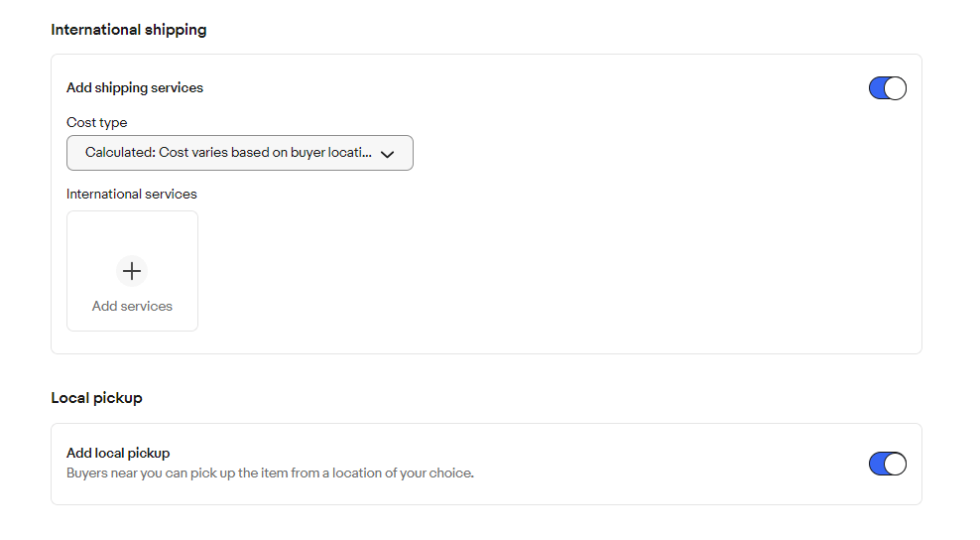Disable the Add local pickup switch
This screenshot has width=980, height=540.
point(887,464)
